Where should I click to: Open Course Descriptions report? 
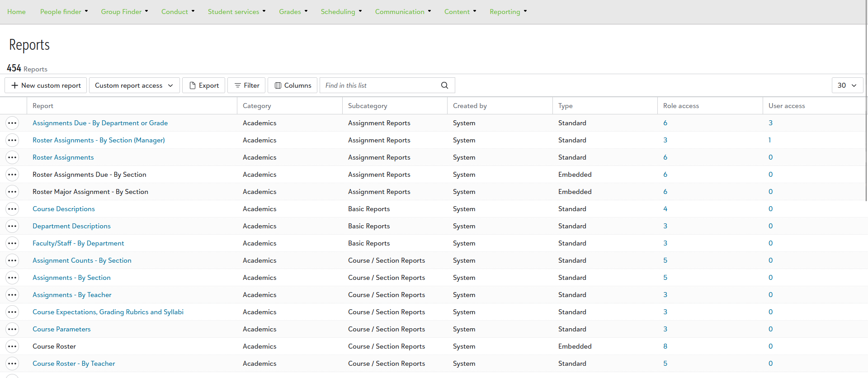point(64,209)
